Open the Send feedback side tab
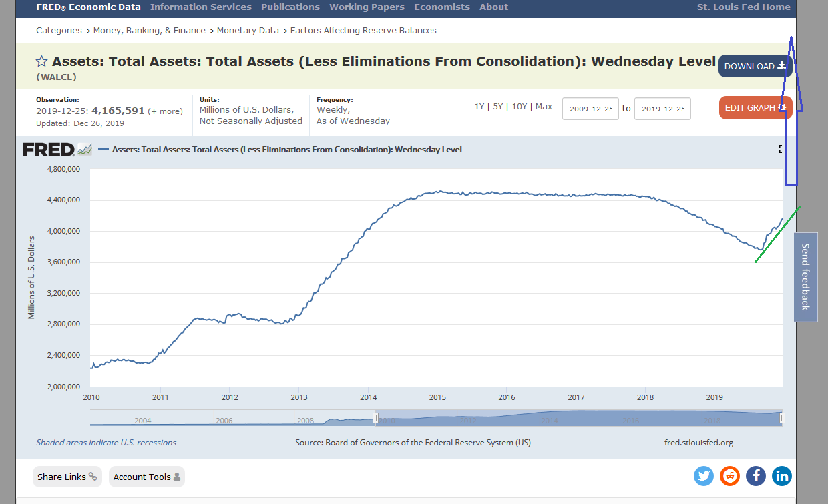Screen dimensions: 828x504 point(805,276)
